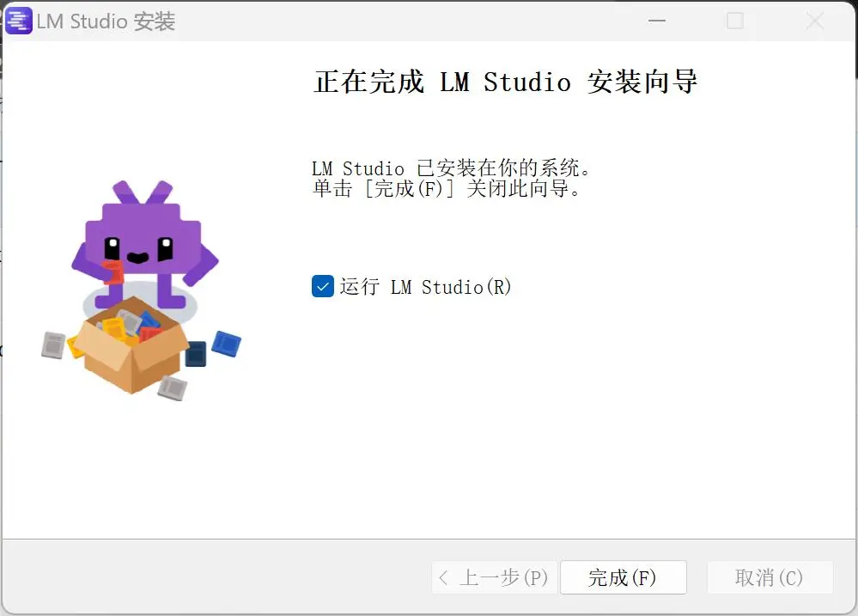Image resolution: width=858 pixels, height=616 pixels.
Task: Click the 运行 LM Studio(R) label text
Action: pyautogui.click(x=425, y=286)
